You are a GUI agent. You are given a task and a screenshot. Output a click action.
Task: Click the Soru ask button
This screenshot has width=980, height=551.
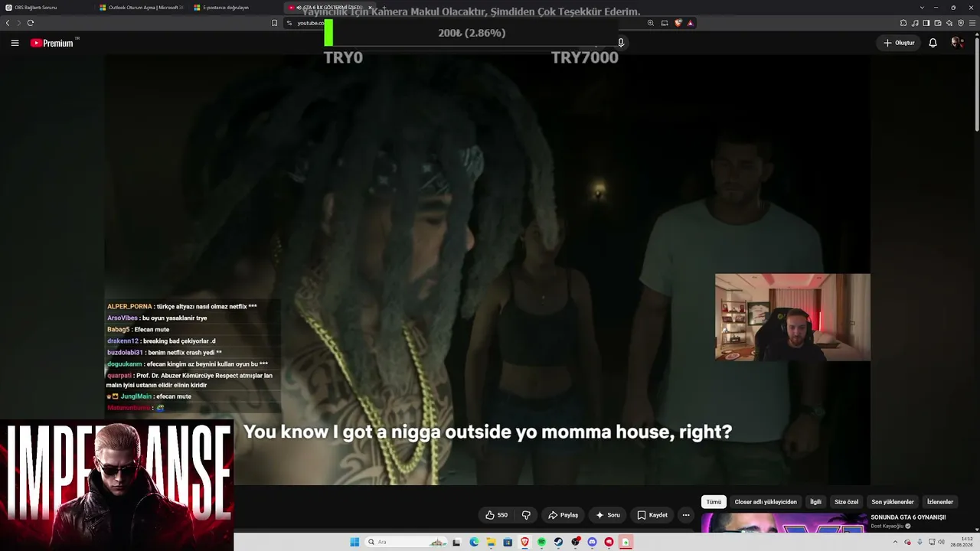608,515
